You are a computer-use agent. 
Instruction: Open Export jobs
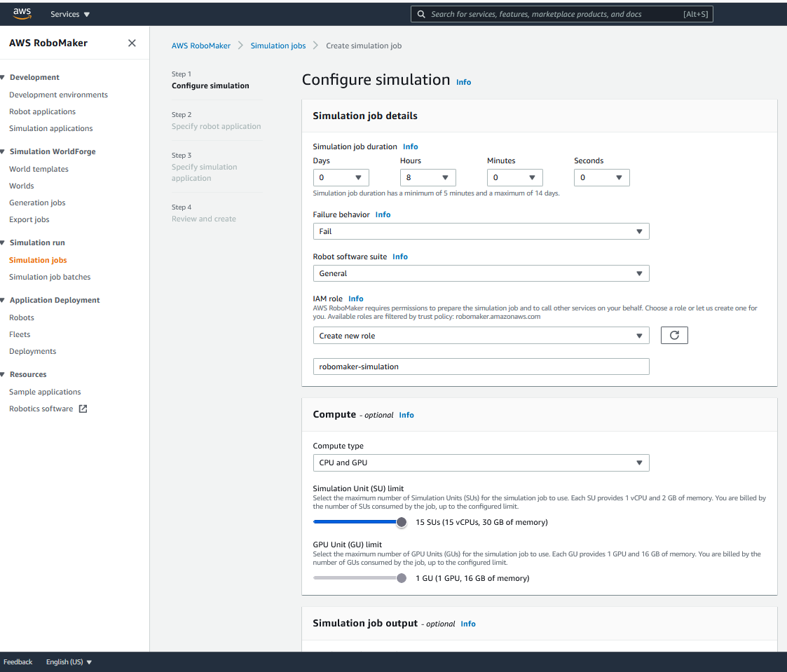click(x=29, y=219)
